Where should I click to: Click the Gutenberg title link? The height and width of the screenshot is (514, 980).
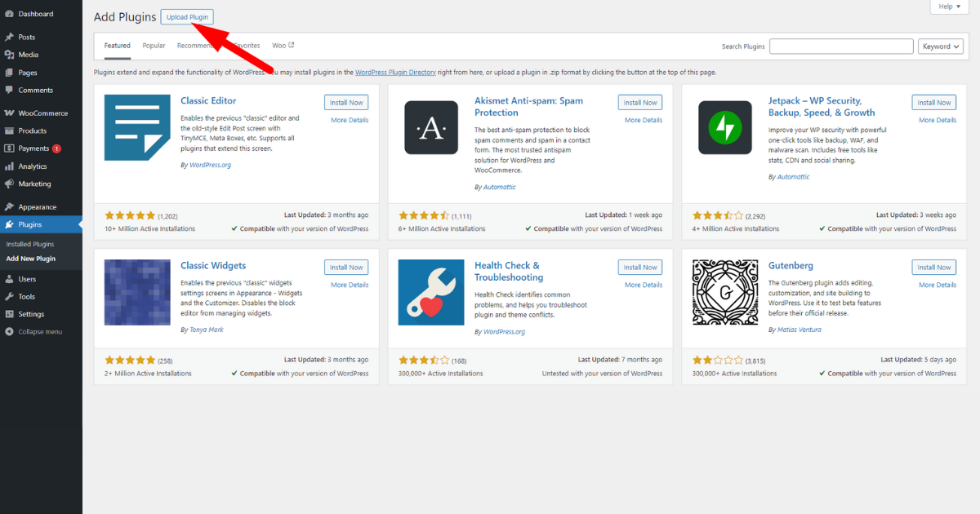791,266
